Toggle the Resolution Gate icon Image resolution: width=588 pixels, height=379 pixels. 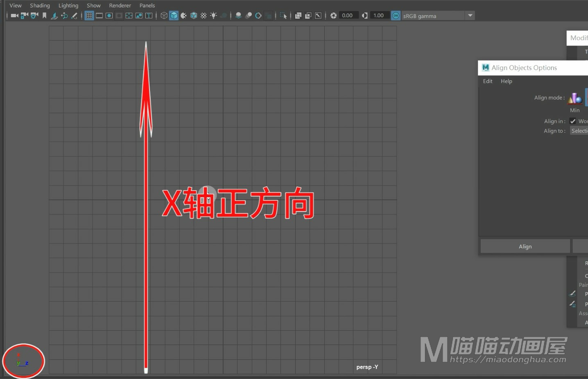click(109, 16)
